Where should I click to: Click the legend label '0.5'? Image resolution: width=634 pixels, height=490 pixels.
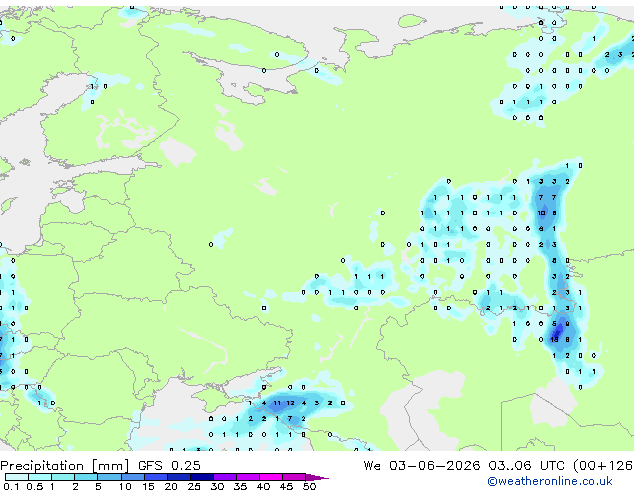(x=34, y=486)
